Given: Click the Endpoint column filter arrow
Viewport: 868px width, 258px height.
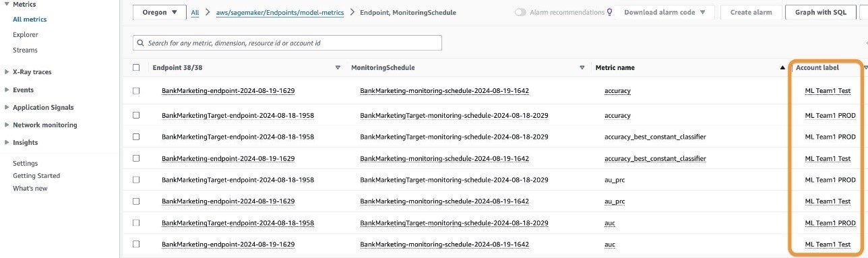Looking at the screenshot, I should click(338, 68).
